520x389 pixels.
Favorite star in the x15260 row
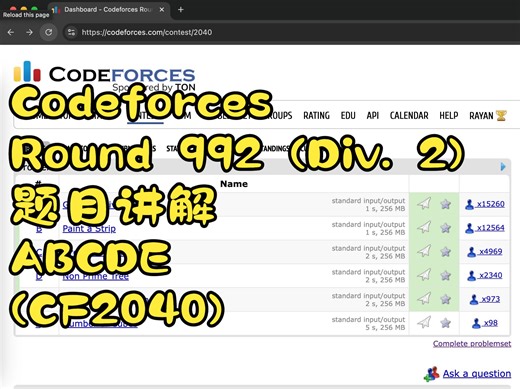tap(446, 204)
